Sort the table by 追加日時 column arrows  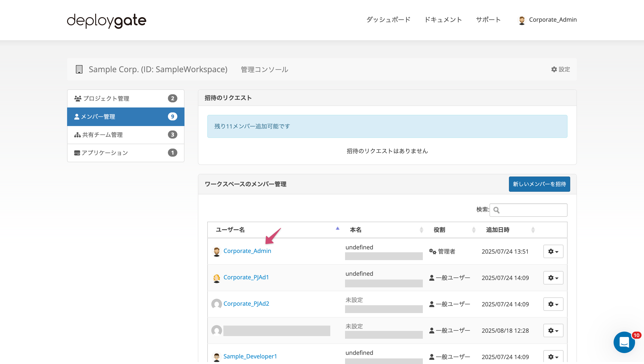[x=534, y=230]
